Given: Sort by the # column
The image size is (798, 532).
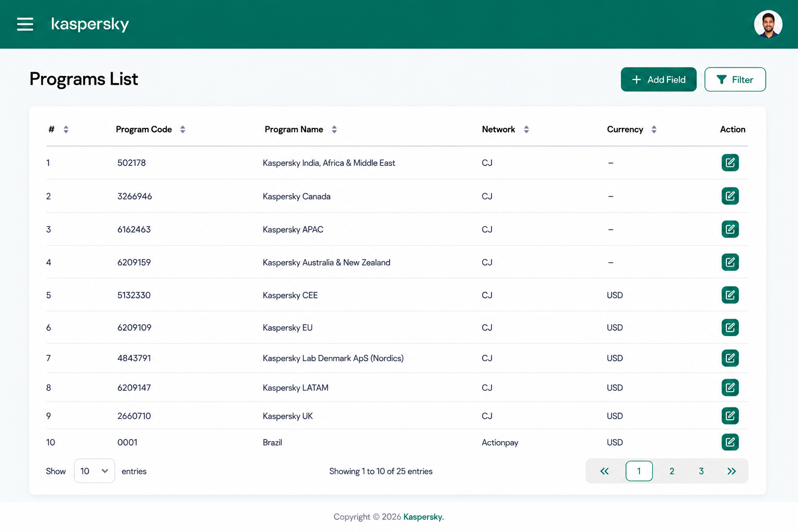Looking at the screenshot, I should coord(66,129).
